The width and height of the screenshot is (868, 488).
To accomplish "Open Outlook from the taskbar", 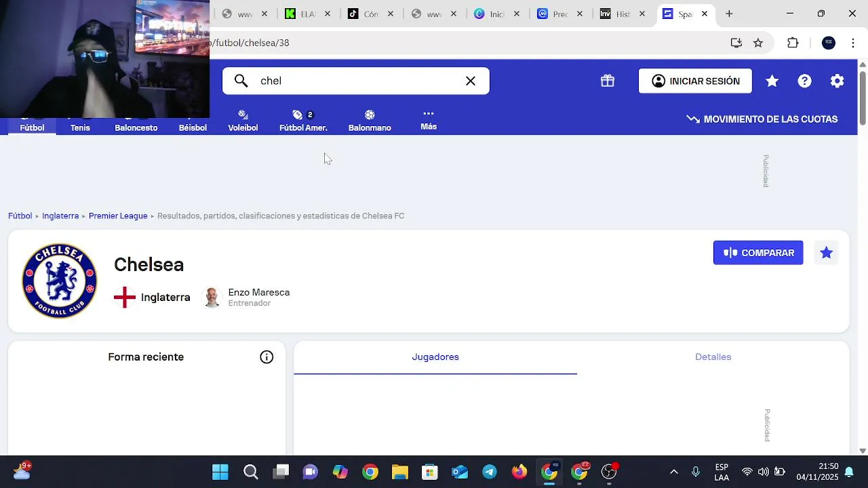I will 460,472.
